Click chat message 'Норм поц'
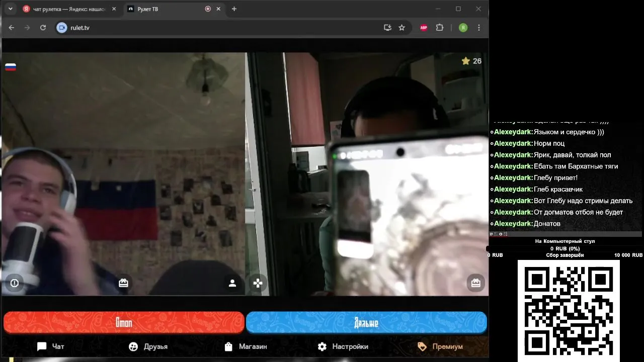This screenshot has height=362, width=644. (x=549, y=143)
